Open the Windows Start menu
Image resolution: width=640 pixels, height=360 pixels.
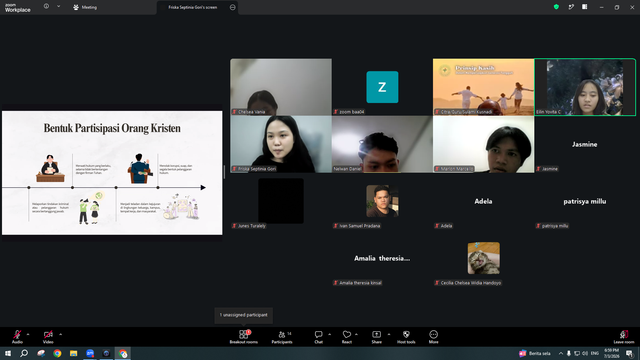8,353
